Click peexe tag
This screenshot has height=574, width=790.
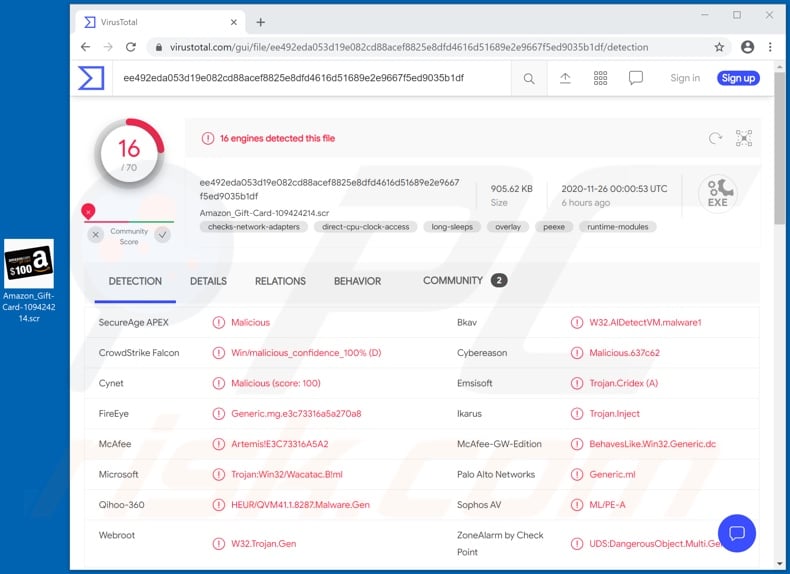tap(554, 227)
